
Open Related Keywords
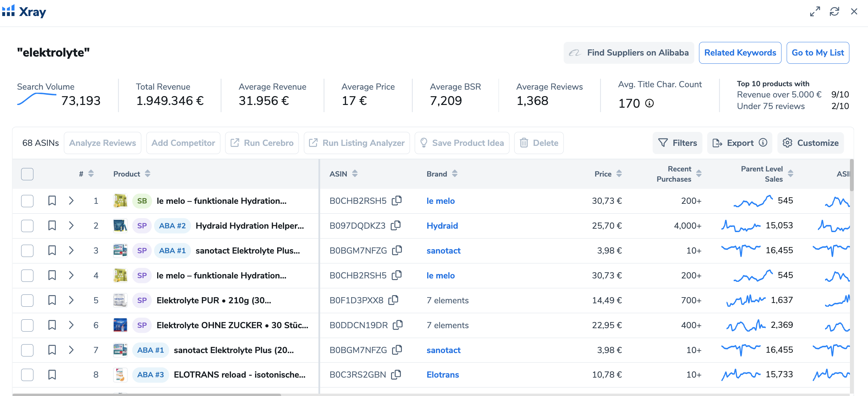740,53
